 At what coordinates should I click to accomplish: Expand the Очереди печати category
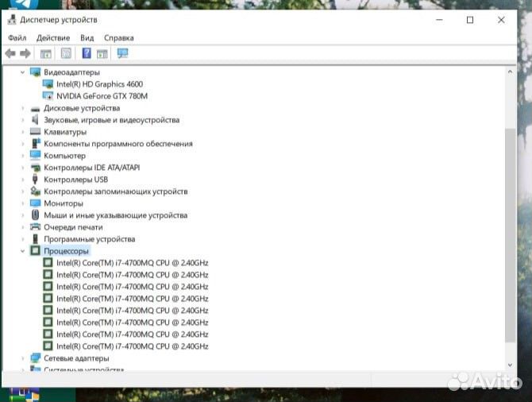pyautogui.click(x=23, y=227)
